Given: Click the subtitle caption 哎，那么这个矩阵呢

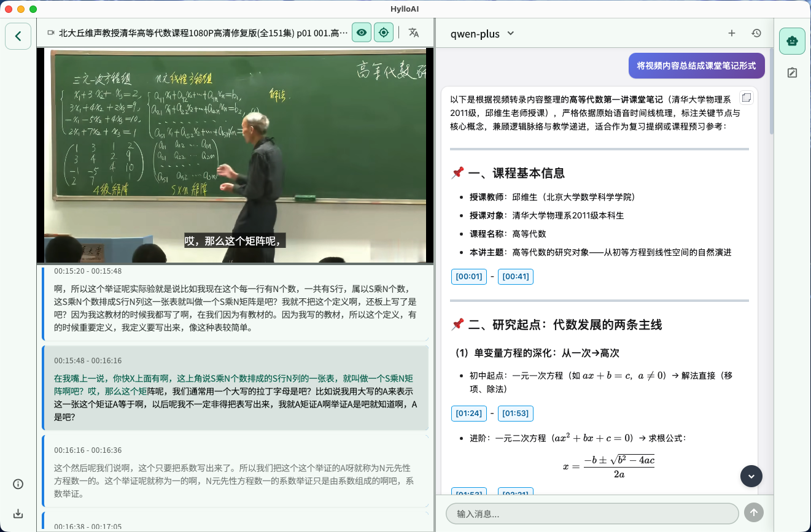Looking at the screenshot, I should pos(236,241).
